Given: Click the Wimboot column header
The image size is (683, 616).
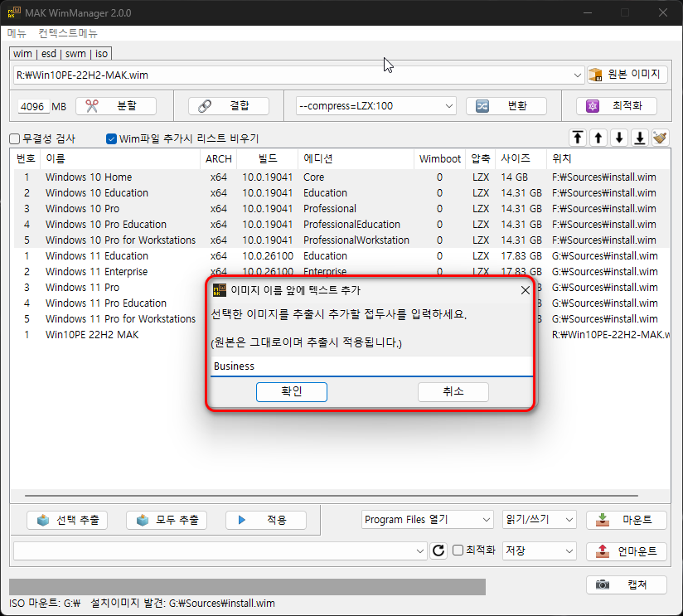Looking at the screenshot, I should click(x=439, y=159).
